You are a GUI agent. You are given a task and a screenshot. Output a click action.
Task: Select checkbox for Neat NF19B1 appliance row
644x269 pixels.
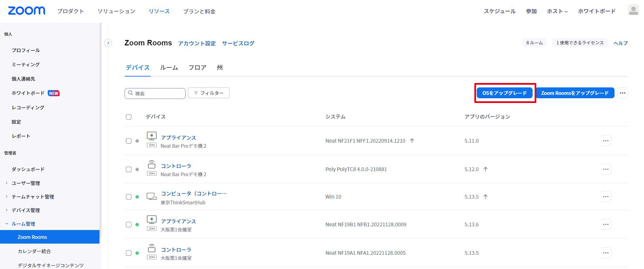(x=129, y=225)
